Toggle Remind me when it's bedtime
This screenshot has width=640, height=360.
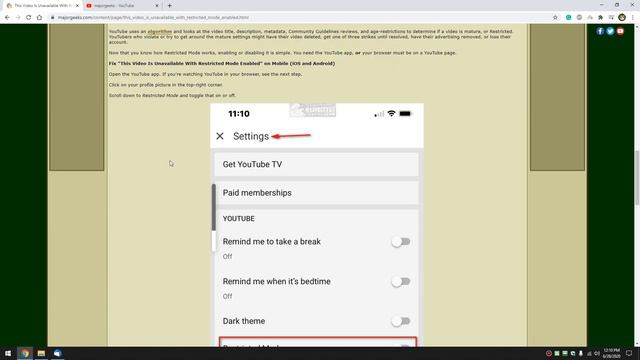400,281
